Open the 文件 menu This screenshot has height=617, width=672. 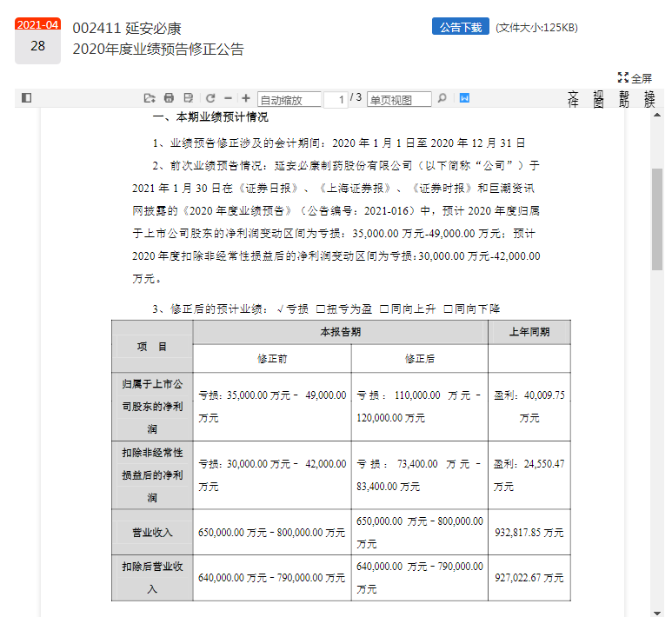tap(573, 99)
